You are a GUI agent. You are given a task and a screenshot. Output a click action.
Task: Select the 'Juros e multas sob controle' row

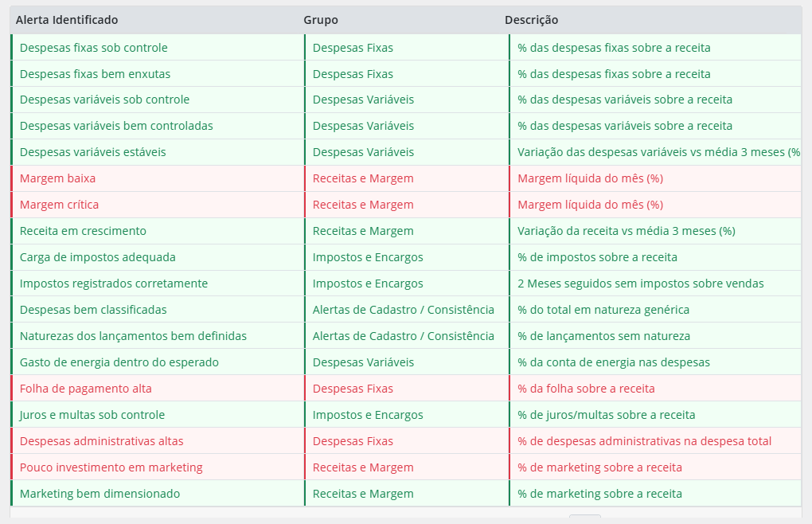(92, 415)
